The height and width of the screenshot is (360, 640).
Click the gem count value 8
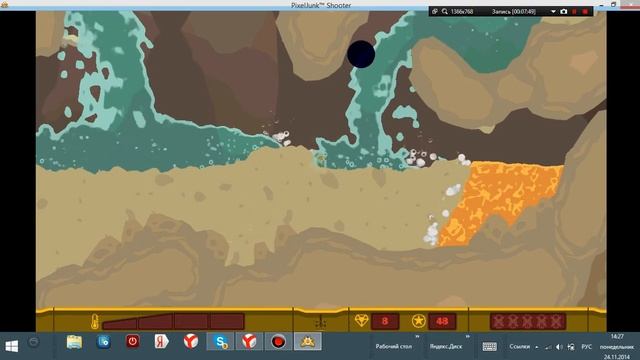[x=384, y=321]
